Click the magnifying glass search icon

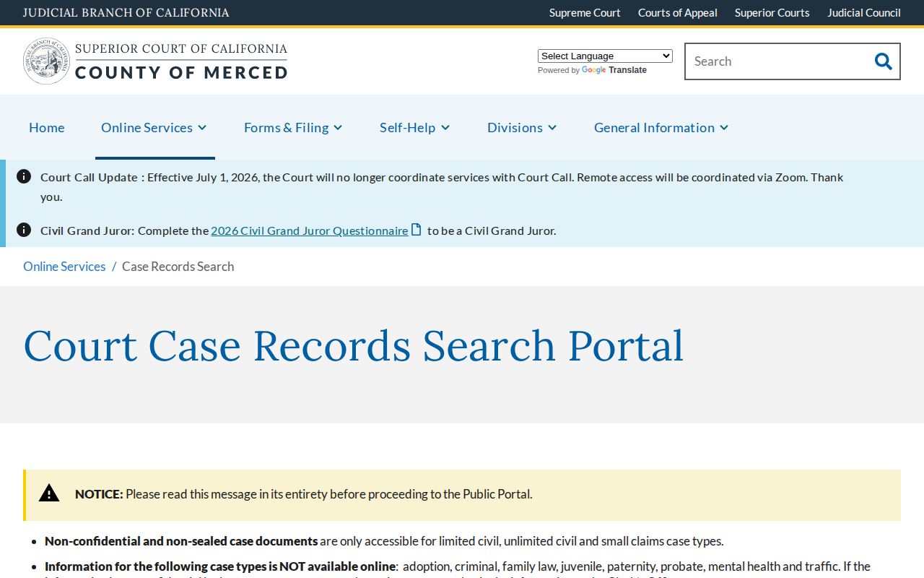click(883, 61)
